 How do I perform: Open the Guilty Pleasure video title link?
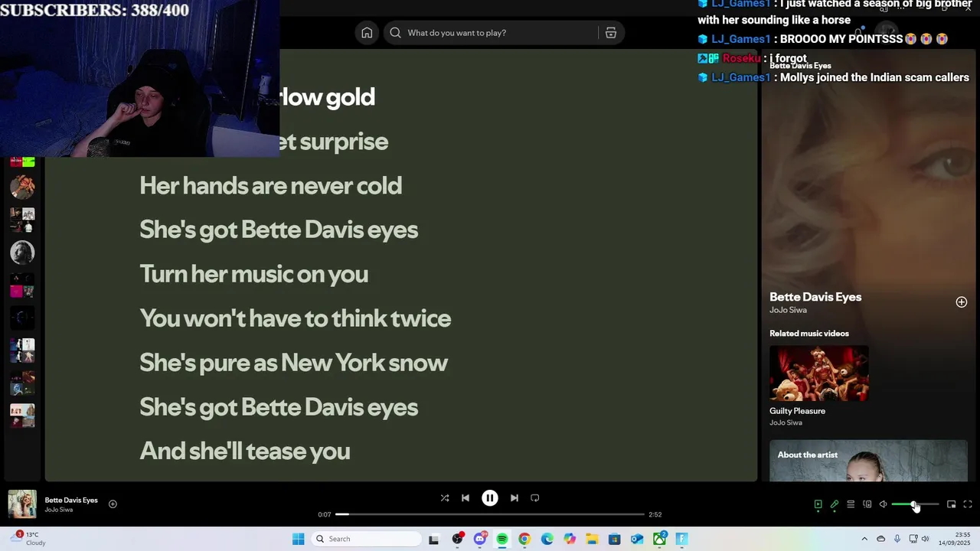[797, 411]
